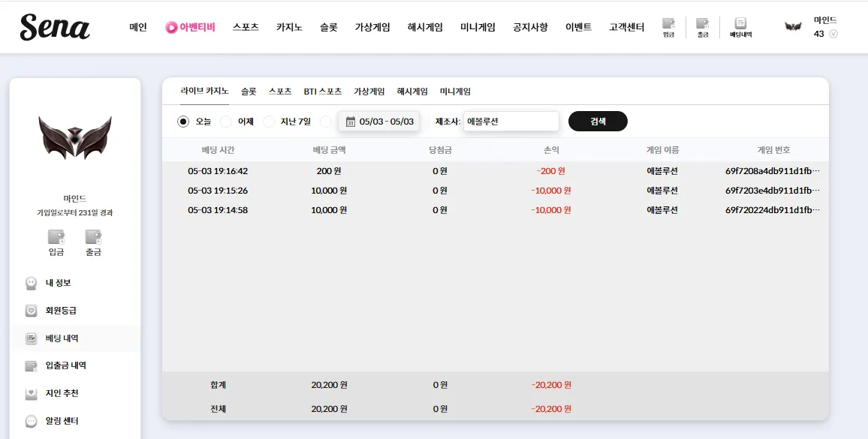Click the Sena logo
Viewport: 868px width, 439px height.
click(x=55, y=26)
